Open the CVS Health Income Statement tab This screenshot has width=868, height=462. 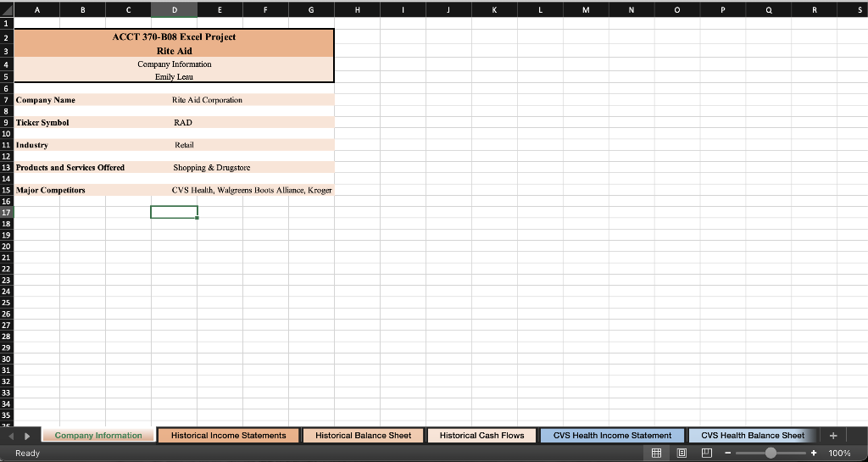tap(612, 436)
